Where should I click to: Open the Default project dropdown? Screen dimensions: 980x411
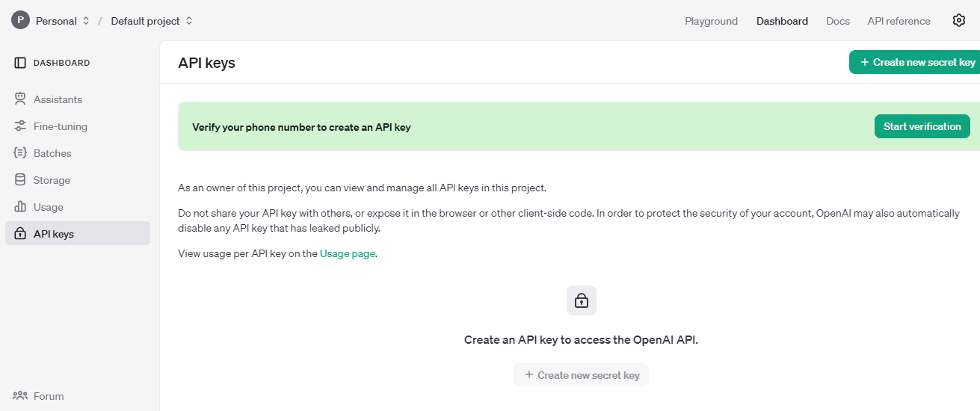[x=152, y=21]
